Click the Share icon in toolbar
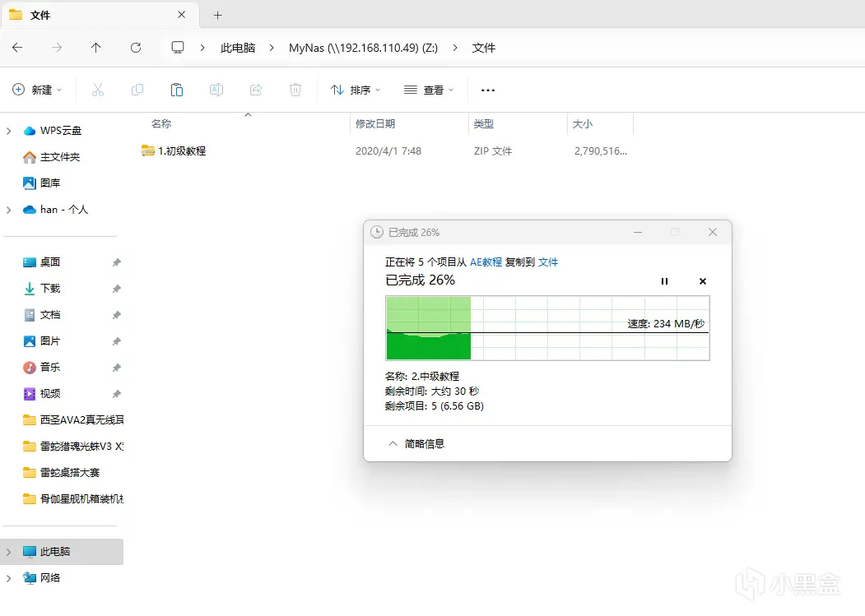Screen dimensions: 865x616 click(256, 90)
